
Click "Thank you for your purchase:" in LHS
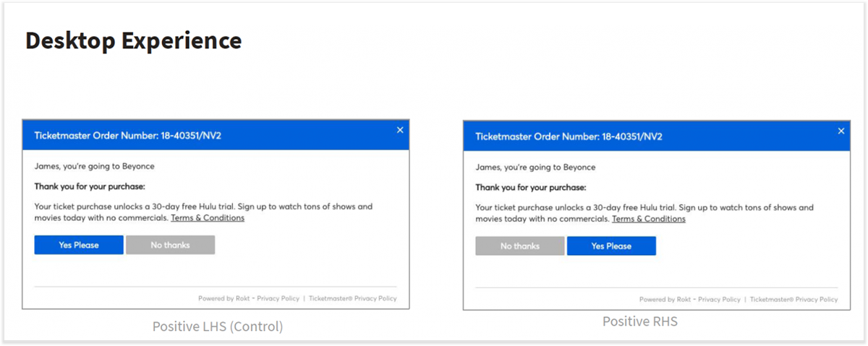click(x=90, y=186)
